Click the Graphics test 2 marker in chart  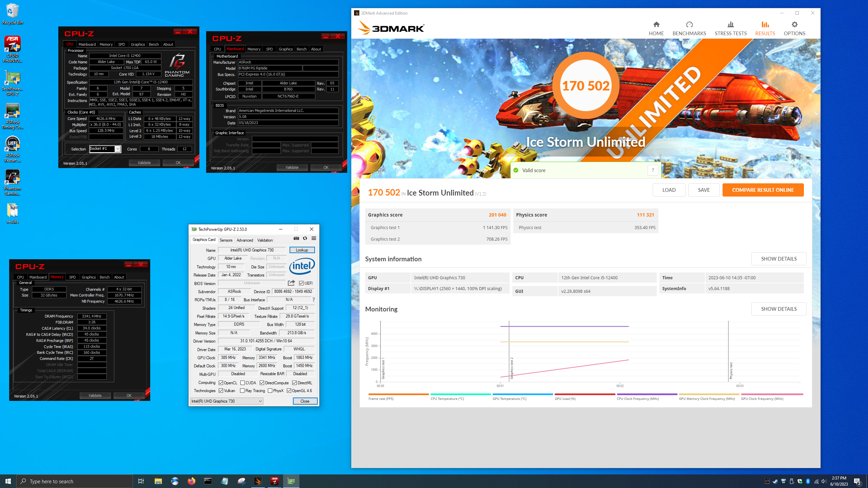512,368
